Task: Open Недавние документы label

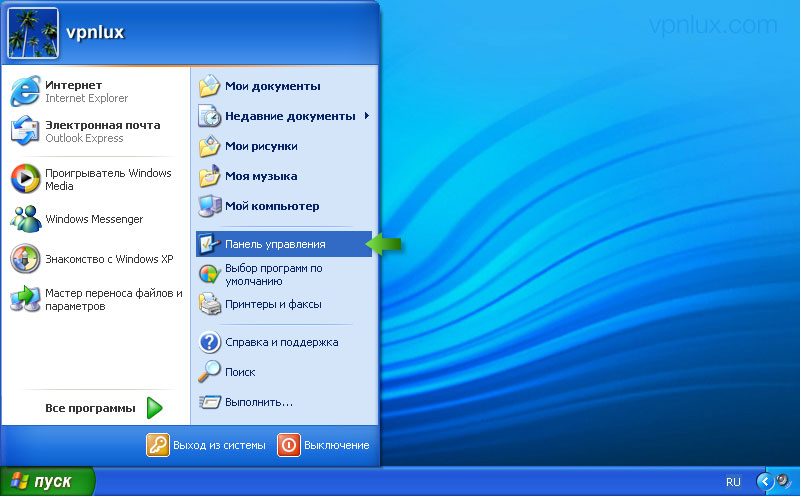Action: coord(290,116)
